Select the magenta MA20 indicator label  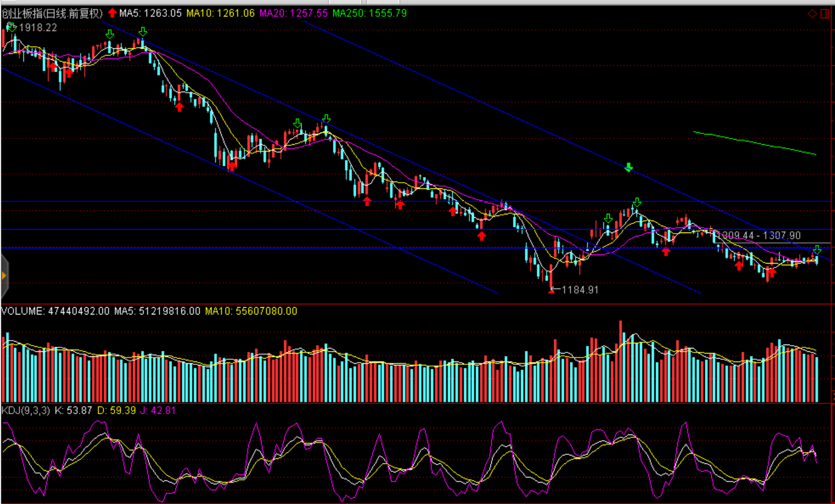coord(293,13)
